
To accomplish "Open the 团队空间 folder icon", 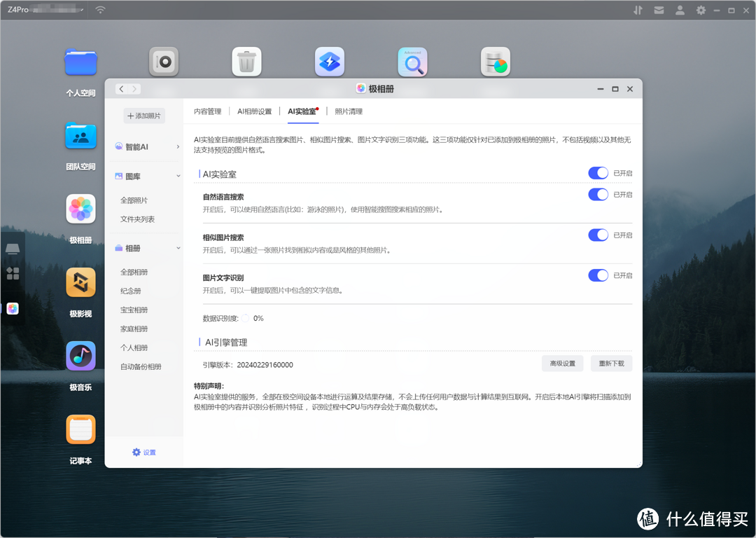I will [x=80, y=136].
